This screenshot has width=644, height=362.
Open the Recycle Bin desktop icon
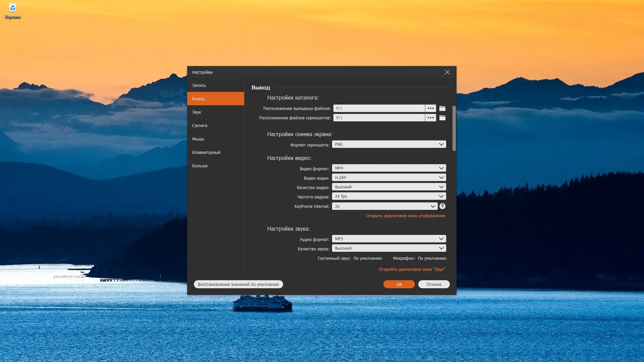tap(12, 10)
